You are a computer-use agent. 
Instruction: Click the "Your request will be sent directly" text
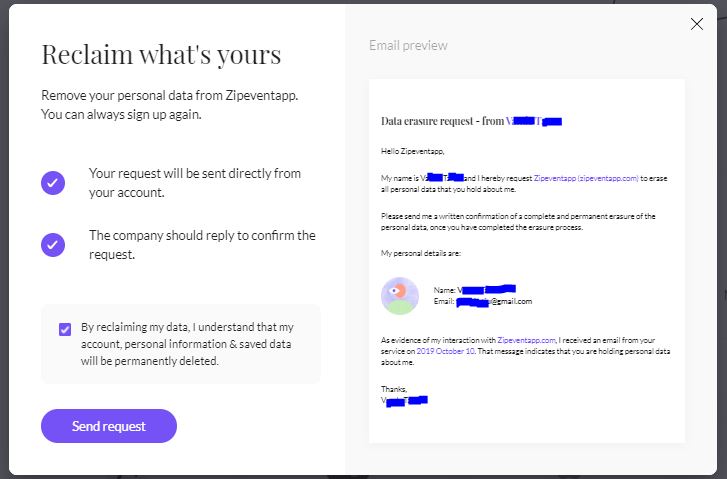(x=194, y=182)
